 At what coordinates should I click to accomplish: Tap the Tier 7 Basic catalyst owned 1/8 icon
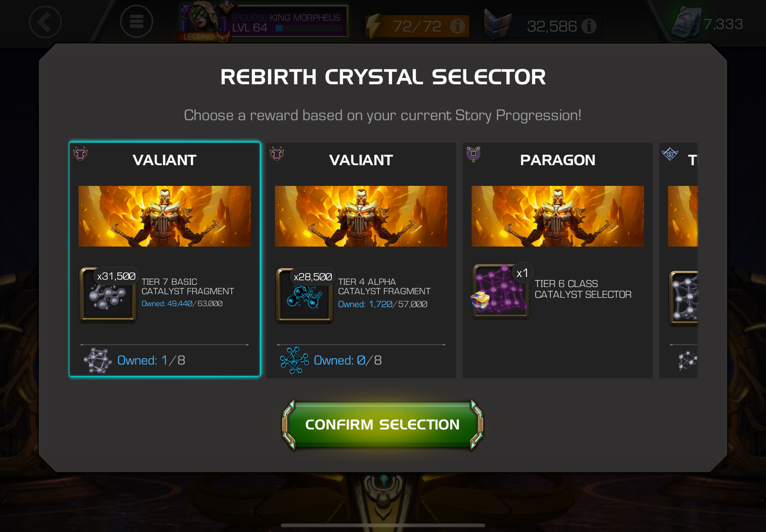click(98, 361)
